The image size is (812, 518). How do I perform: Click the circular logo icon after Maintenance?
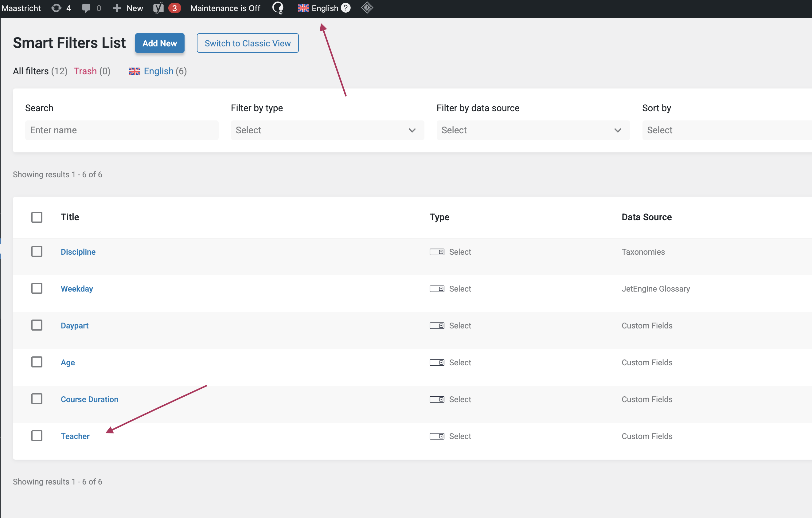[x=278, y=8]
